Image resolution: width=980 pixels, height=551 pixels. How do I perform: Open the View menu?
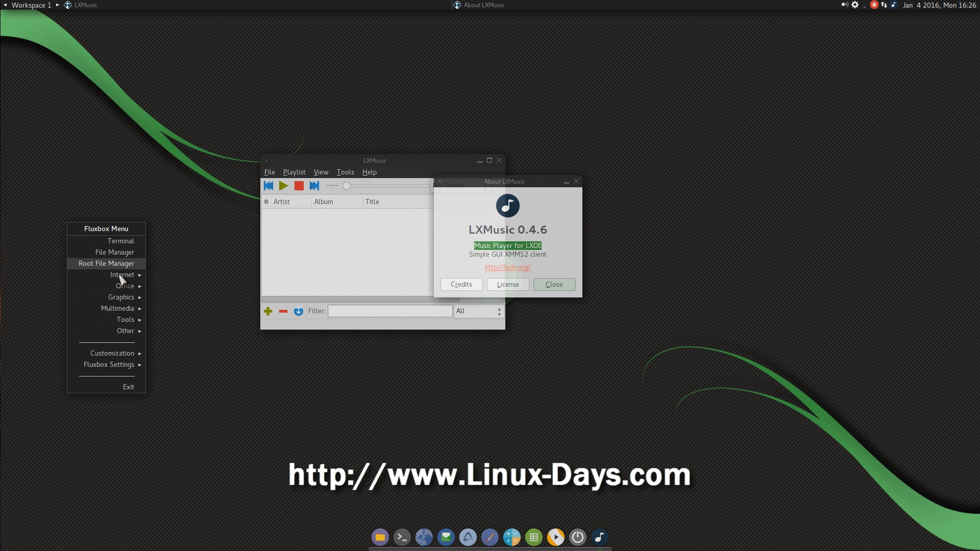321,172
